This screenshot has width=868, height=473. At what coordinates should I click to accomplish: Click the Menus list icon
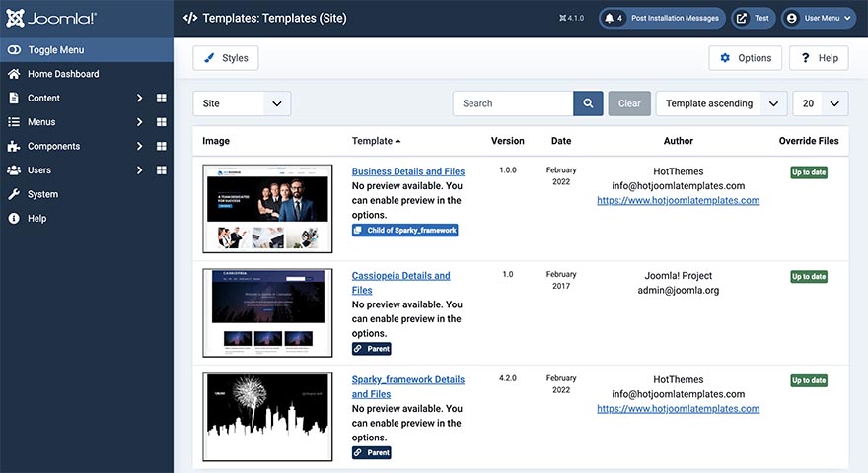[x=14, y=122]
